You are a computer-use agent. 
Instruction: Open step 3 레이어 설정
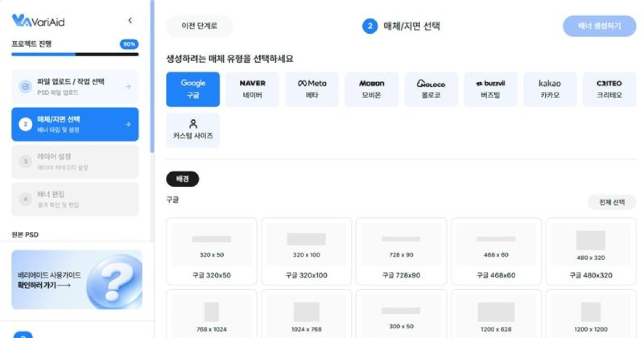tap(75, 161)
